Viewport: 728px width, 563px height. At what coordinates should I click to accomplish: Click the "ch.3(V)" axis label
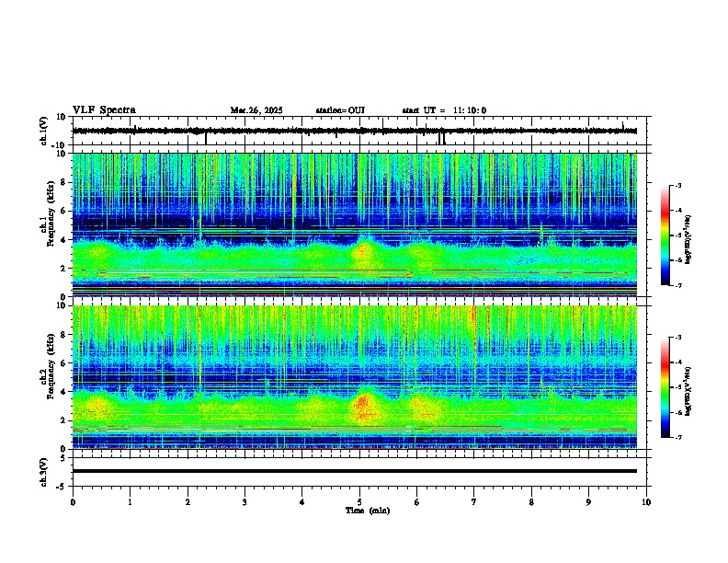[44, 472]
